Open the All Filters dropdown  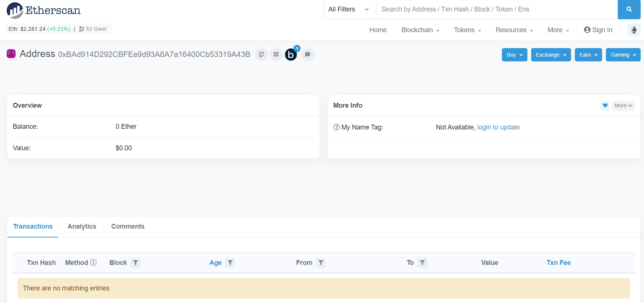[x=349, y=10]
